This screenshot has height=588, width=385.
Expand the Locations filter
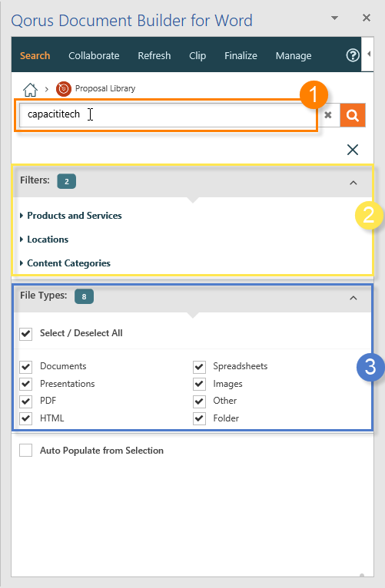click(45, 239)
